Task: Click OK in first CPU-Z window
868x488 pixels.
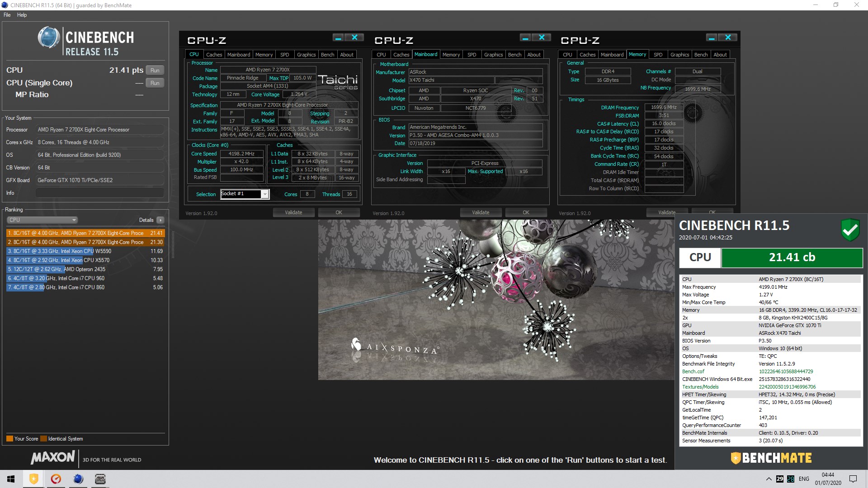Action: click(339, 212)
